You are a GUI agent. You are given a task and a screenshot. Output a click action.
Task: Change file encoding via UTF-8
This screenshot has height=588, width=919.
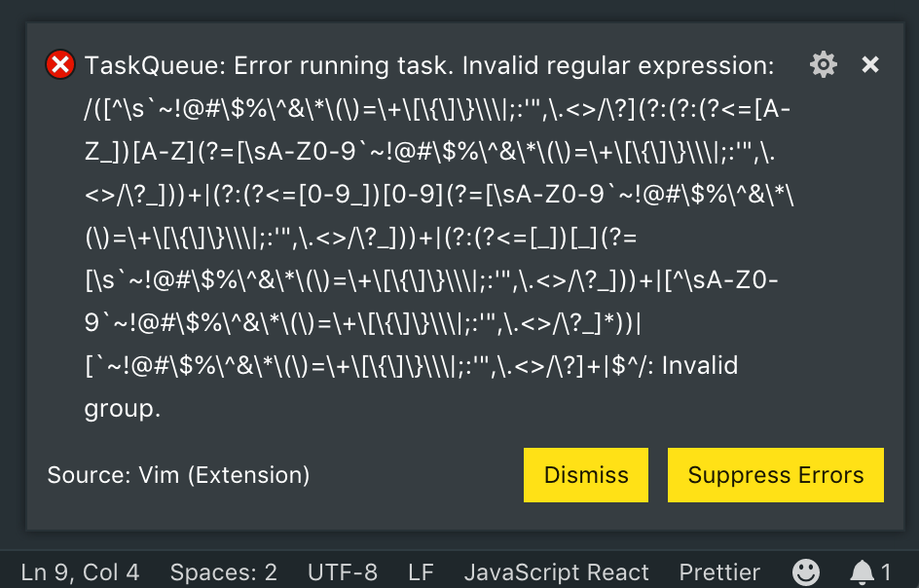click(x=342, y=572)
